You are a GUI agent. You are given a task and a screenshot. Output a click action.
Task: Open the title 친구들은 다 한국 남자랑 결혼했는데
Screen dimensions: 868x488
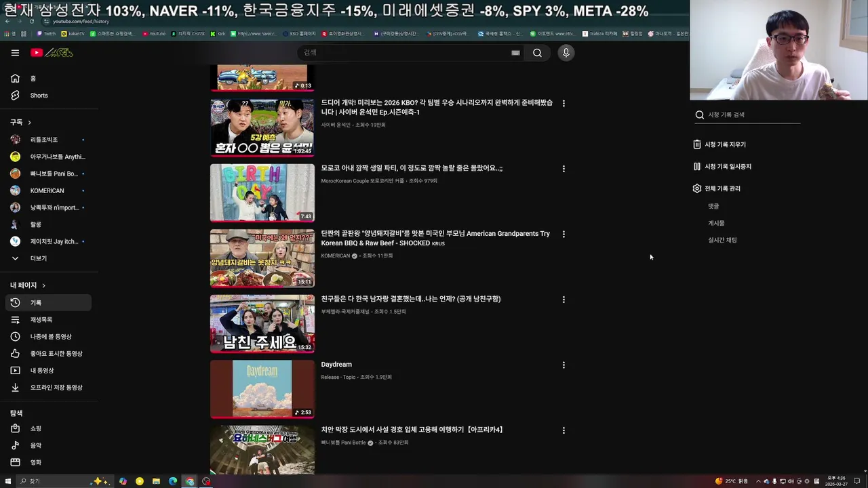[x=411, y=299]
